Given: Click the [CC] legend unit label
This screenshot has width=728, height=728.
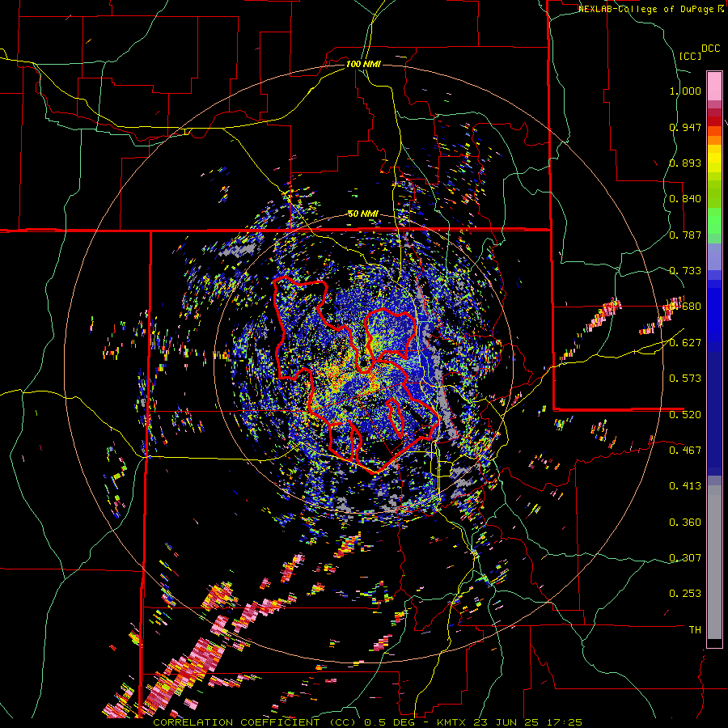Looking at the screenshot, I should click(690, 56).
